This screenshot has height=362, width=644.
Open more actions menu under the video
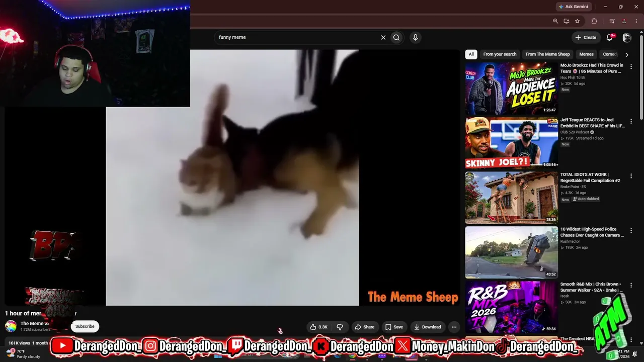point(454,327)
